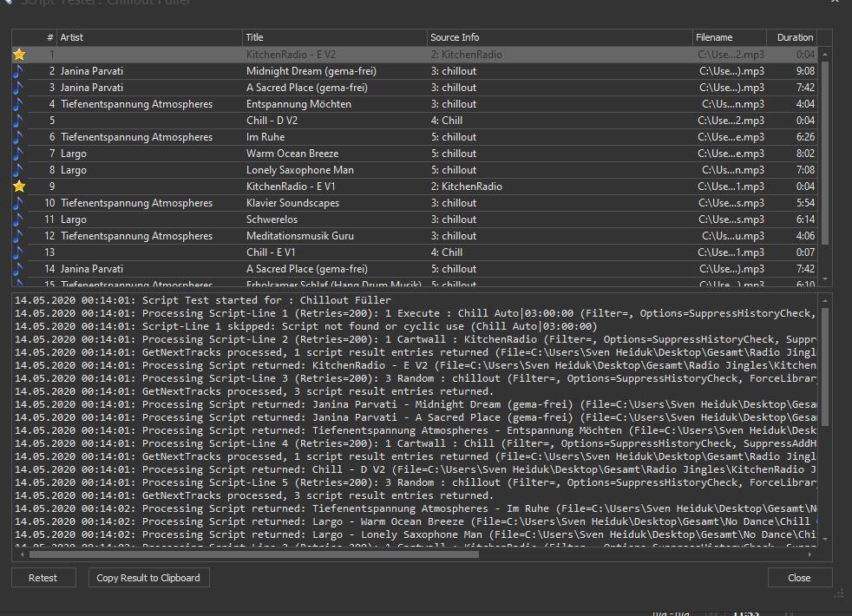Select the 'Im Ruhe' title cell
This screenshot has height=616, width=852.
pos(265,137)
